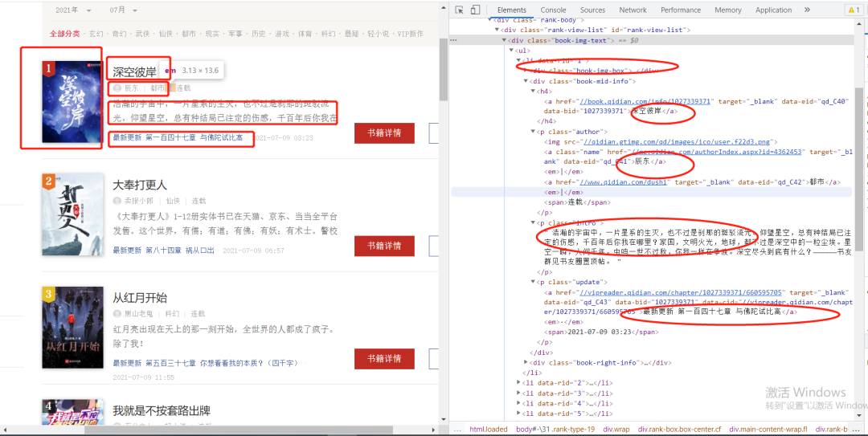Filter ranking by 科幻 category

coord(328,34)
